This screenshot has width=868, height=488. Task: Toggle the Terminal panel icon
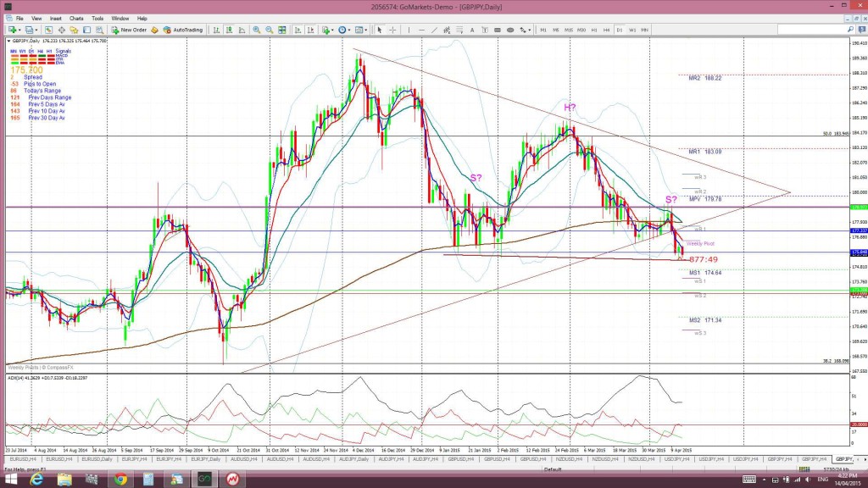(87, 30)
